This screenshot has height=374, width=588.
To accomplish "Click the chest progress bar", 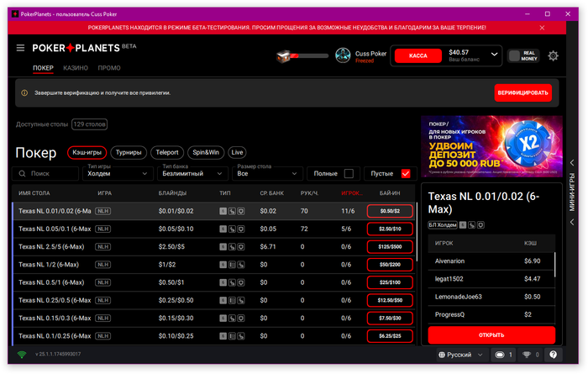I will 309,56.
